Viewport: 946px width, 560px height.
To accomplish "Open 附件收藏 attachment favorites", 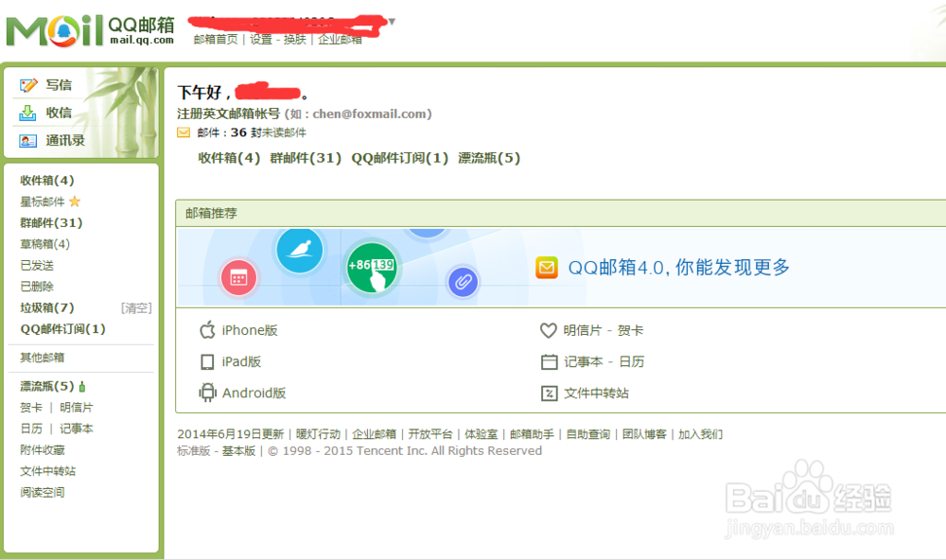I will [x=43, y=449].
